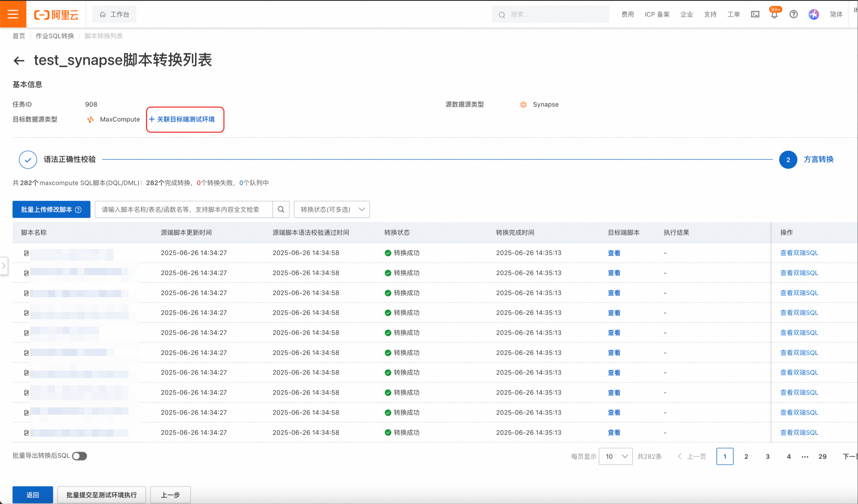858x504 pixels.
Task: Click the script file icon in last row
Action: pyautogui.click(x=26, y=432)
